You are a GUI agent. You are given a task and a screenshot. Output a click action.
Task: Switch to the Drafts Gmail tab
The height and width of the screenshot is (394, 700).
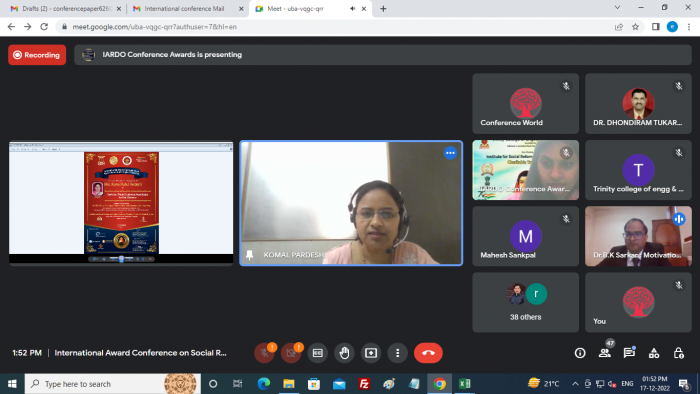coord(66,8)
